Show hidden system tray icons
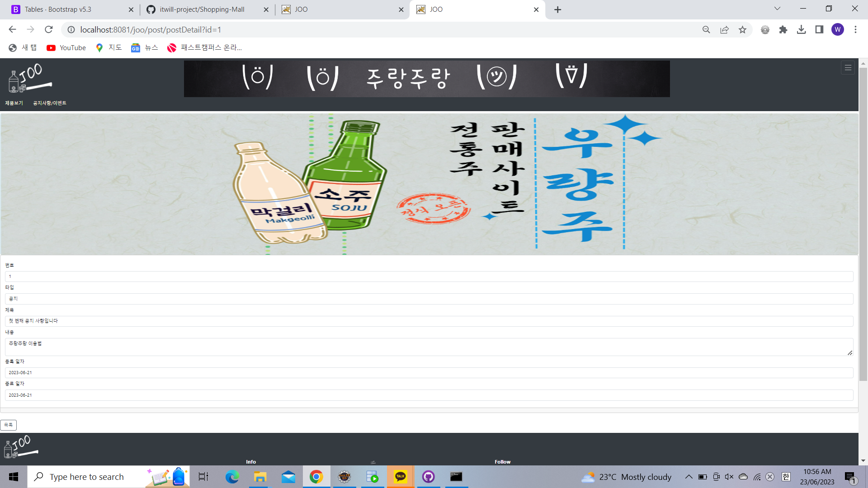The height and width of the screenshot is (488, 868). (689, 477)
